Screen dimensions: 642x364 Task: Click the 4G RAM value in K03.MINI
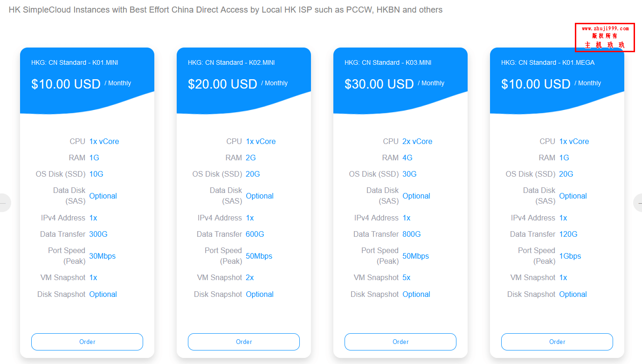[407, 158]
